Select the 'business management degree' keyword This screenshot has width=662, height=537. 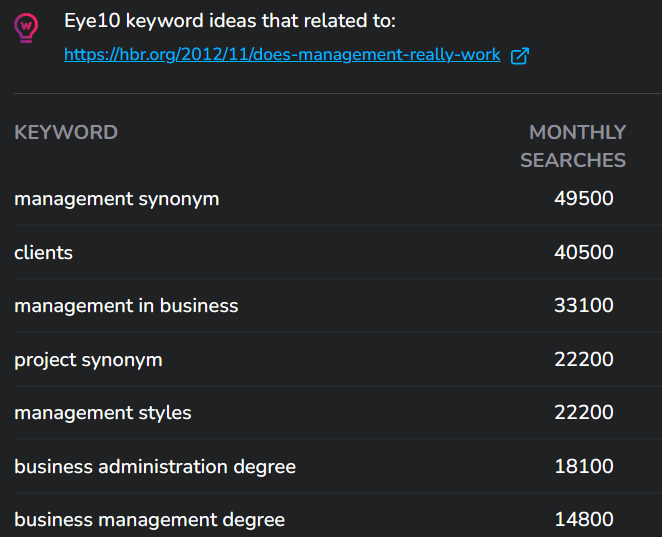click(149, 520)
